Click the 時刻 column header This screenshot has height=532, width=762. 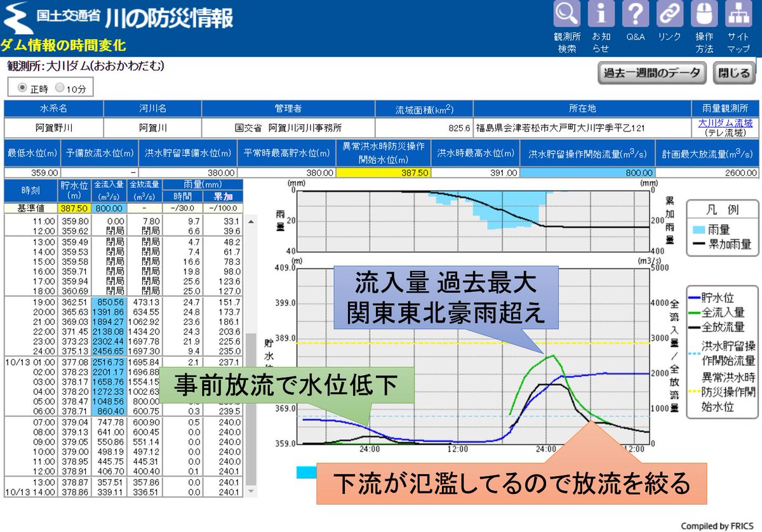pos(30,190)
